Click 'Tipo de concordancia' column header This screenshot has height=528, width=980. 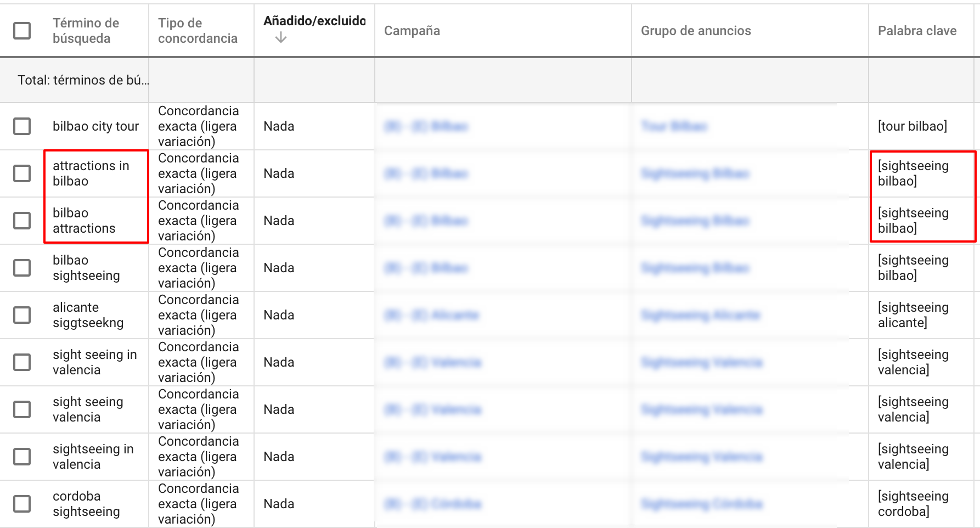click(198, 31)
